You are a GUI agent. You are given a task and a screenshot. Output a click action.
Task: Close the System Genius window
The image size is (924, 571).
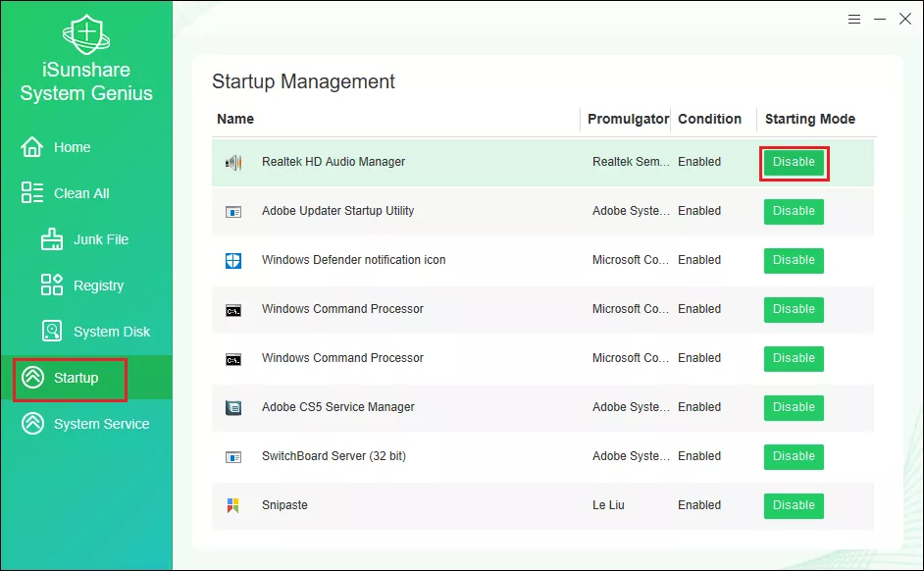coord(905,19)
